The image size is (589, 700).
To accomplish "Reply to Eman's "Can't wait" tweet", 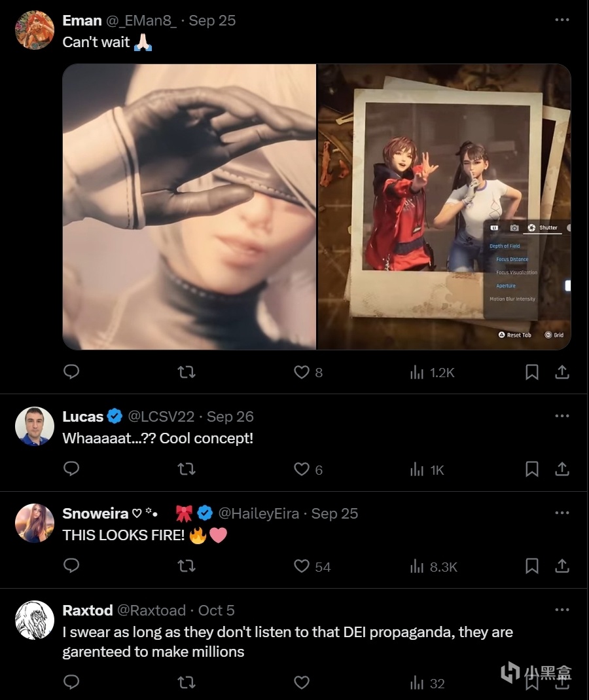I will pos(71,372).
